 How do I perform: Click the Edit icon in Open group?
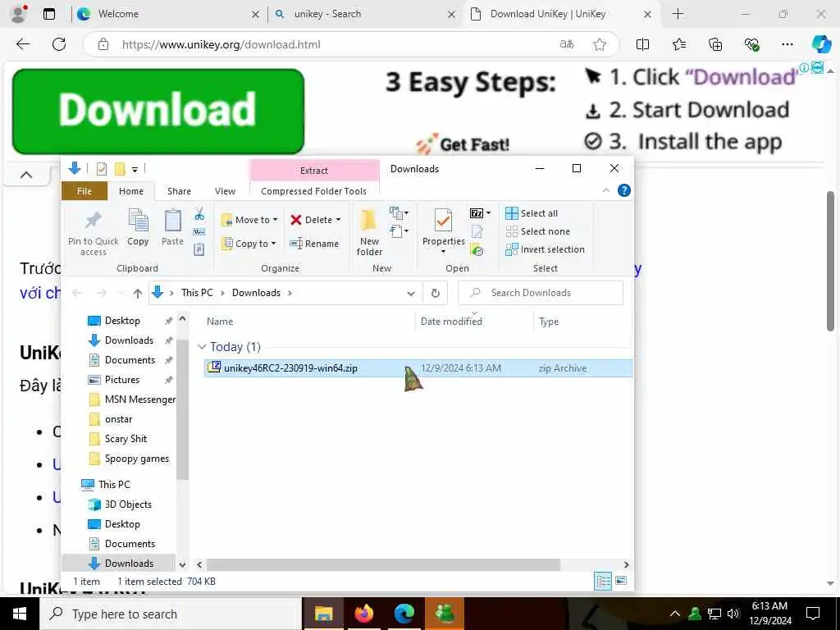(477, 231)
